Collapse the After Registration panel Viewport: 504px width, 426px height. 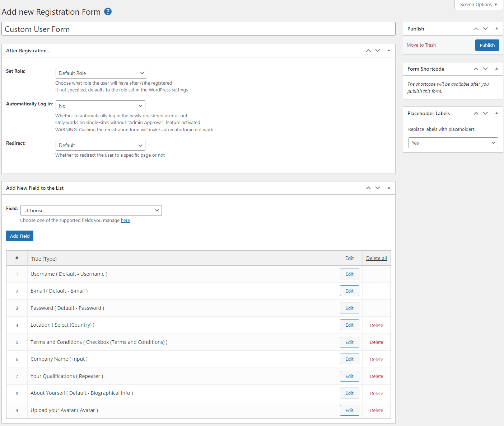pos(389,51)
